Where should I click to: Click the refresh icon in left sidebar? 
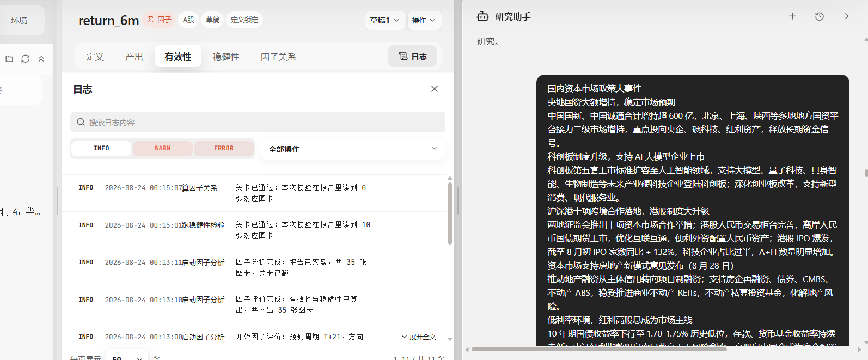click(x=25, y=59)
